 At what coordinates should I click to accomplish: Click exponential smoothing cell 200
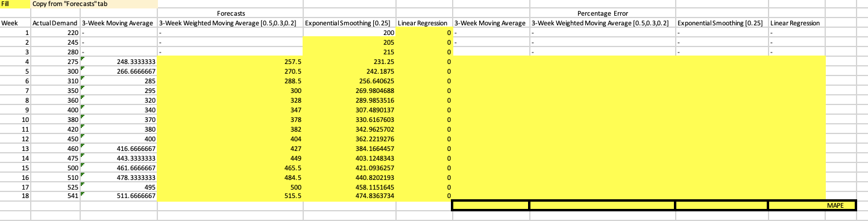coord(350,32)
